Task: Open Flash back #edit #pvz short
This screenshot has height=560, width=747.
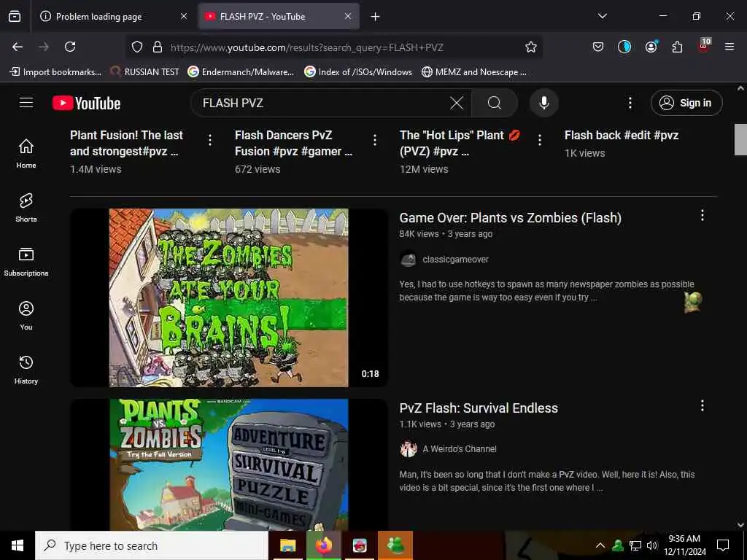Action: (622, 135)
